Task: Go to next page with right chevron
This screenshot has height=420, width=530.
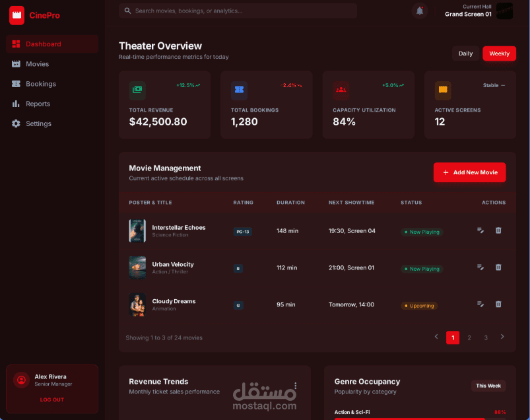Action: (x=502, y=337)
